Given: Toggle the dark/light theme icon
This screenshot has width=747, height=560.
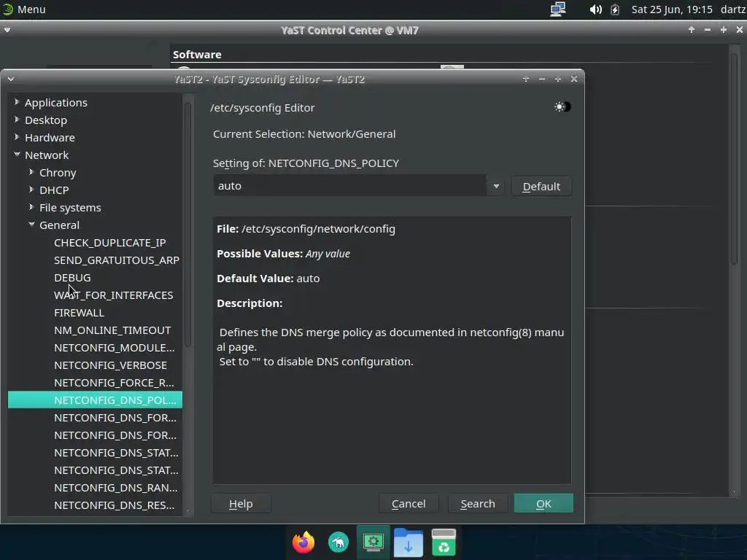Looking at the screenshot, I should (x=562, y=106).
